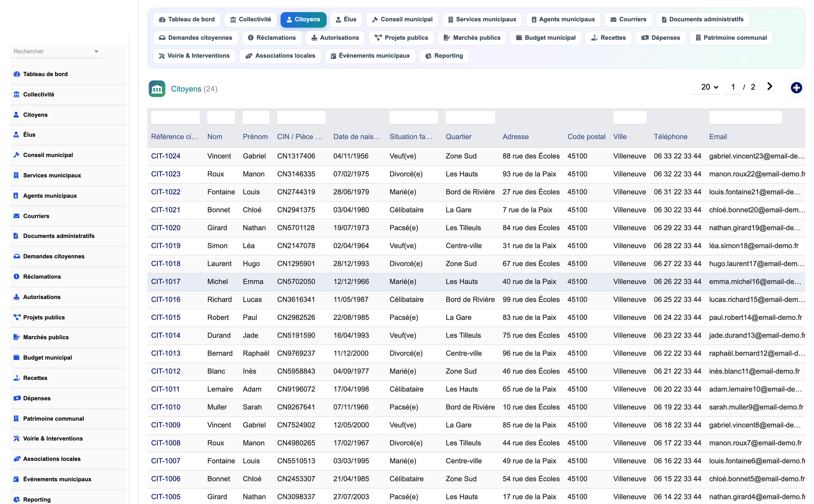Sort by the Quartier column header

(458, 137)
